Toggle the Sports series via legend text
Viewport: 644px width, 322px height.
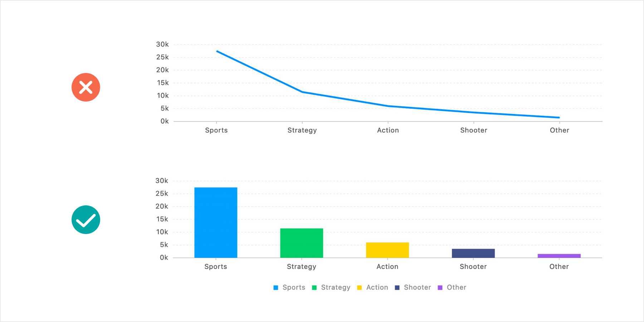point(294,287)
